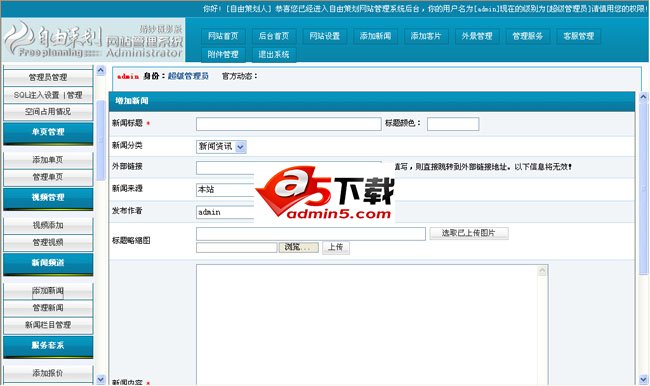Click the 上传 upload button
Screen dimensions: 650x386
click(336, 248)
